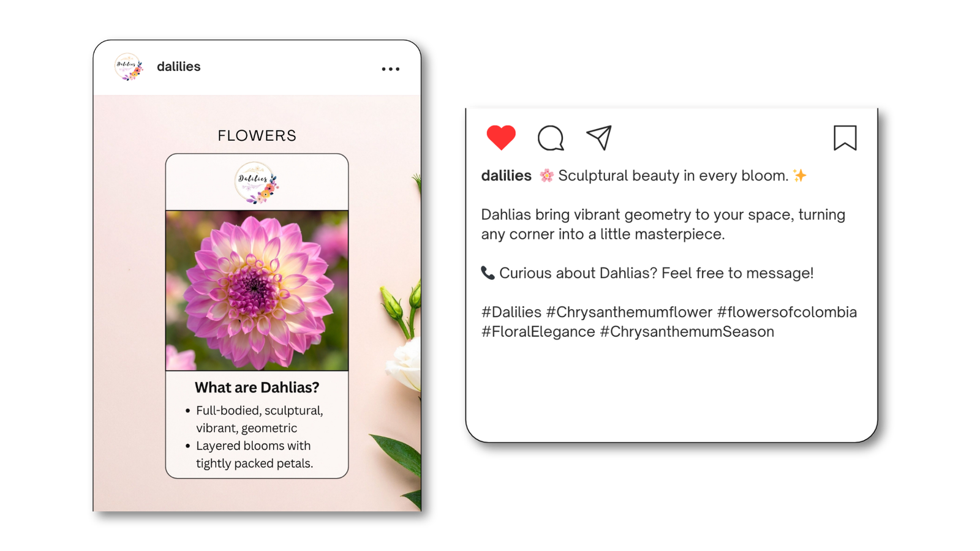Viewport: 980px width, 551px height.
Task: Click the dalilies profile avatar in header
Action: click(x=129, y=67)
